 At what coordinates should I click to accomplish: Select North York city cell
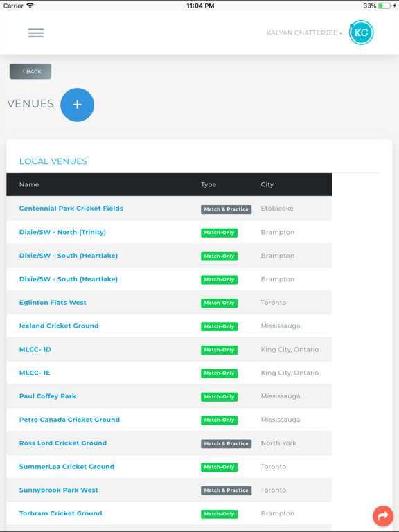278,443
